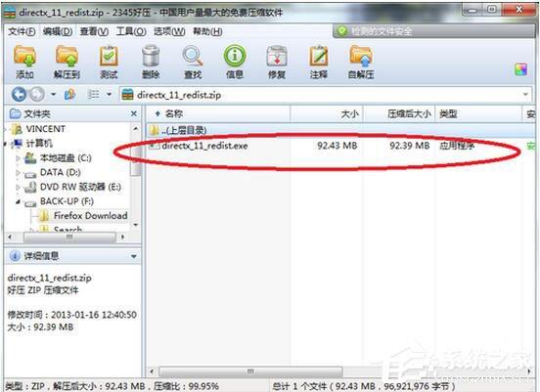Expand the DVD RW 驱动器 (E:) node
Screen dimensions: 540x392
[x=18, y=188]
